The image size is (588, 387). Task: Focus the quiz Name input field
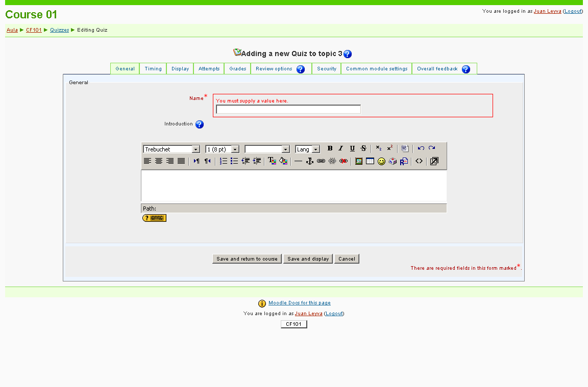pos(288,109)
